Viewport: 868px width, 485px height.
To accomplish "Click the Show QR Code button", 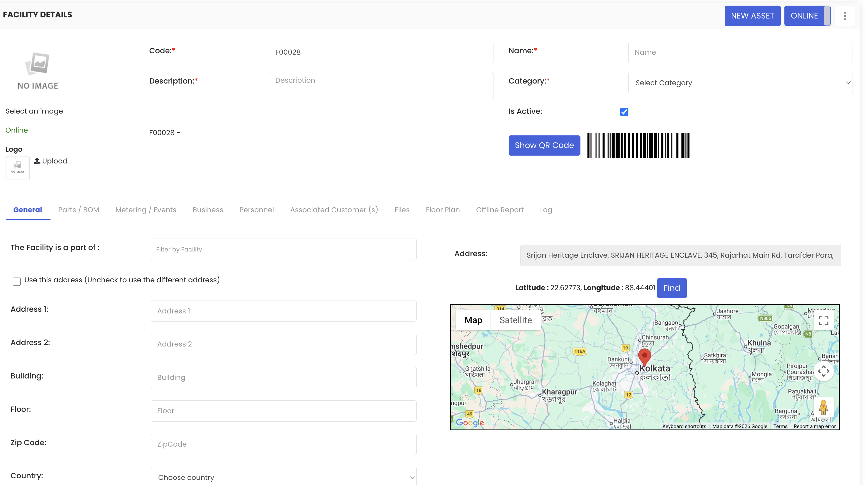I will (544, 145).
